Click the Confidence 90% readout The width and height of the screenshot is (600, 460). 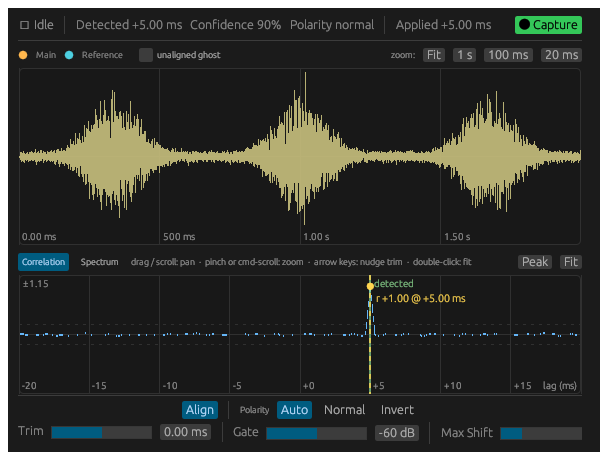pyautogui.click(x=235, y=25)
